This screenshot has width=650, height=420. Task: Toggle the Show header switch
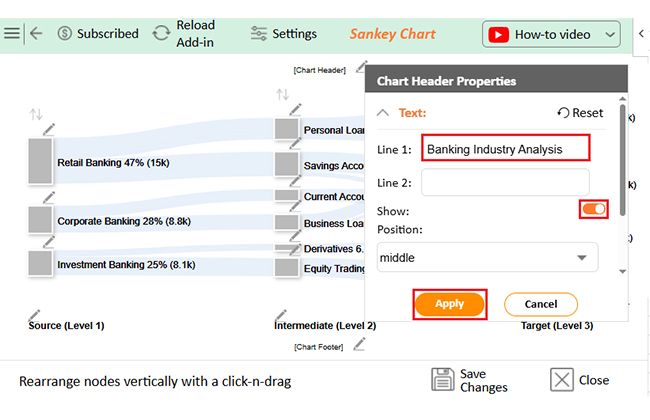point(594,208)
